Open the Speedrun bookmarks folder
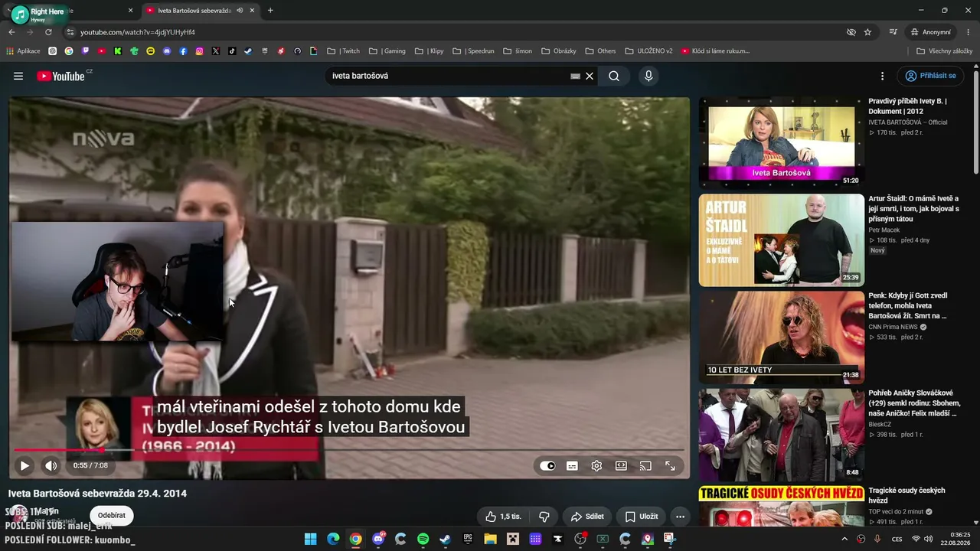The image size is (980, 551). pos(474,51)
